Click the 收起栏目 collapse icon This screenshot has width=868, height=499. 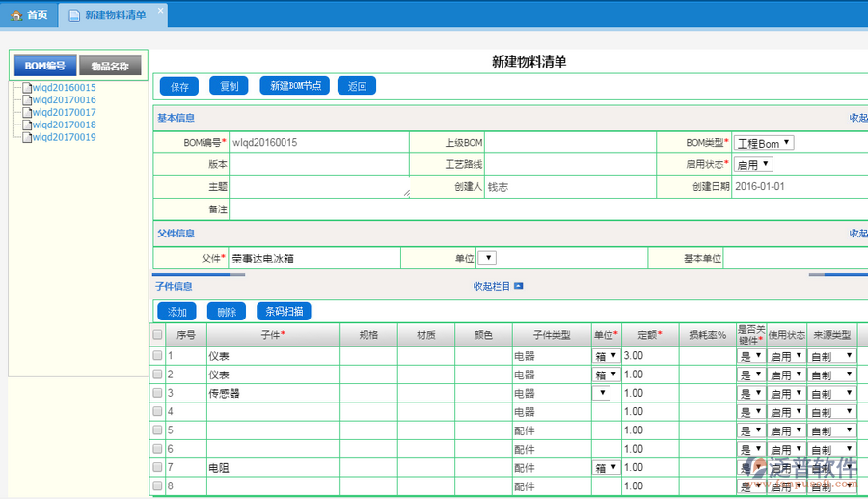point(518,287)
